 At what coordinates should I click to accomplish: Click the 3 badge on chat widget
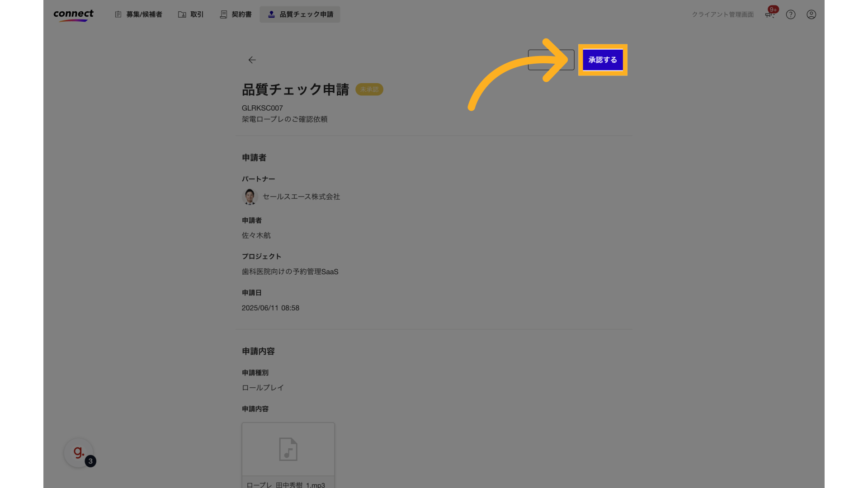[90, 461]
